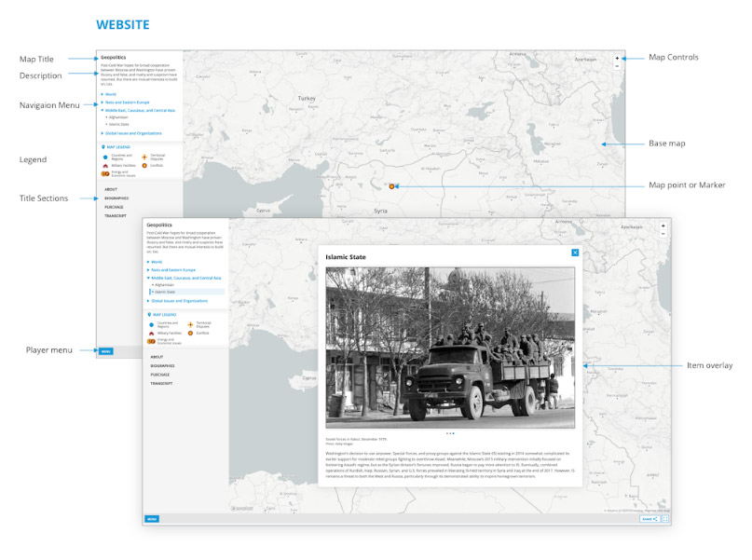The image size is (752, 560).
Task: Click the SHARE button
Action: click(649, 519)
